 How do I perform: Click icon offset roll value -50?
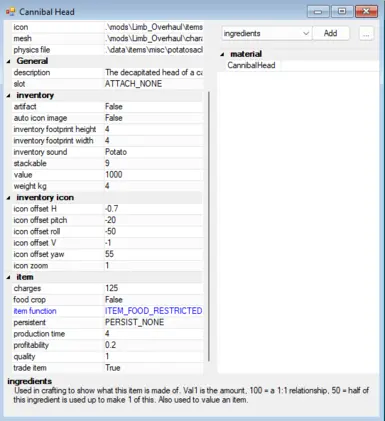pos(153,232)
